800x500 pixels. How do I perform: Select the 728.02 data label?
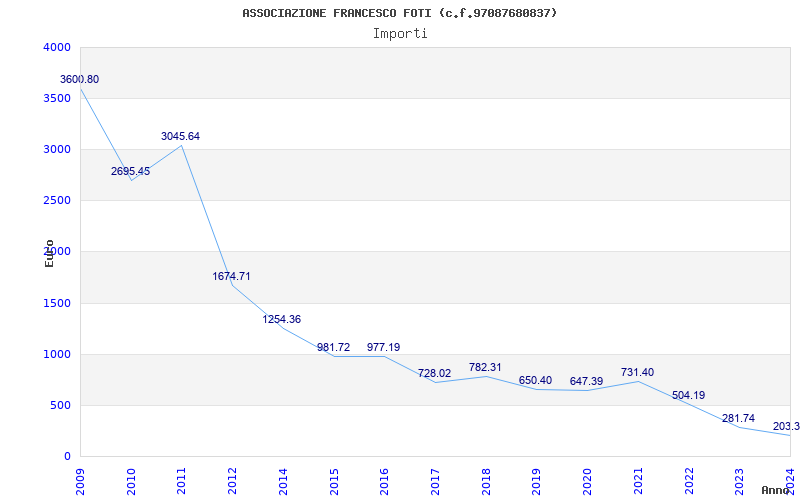tap(434, 373)
